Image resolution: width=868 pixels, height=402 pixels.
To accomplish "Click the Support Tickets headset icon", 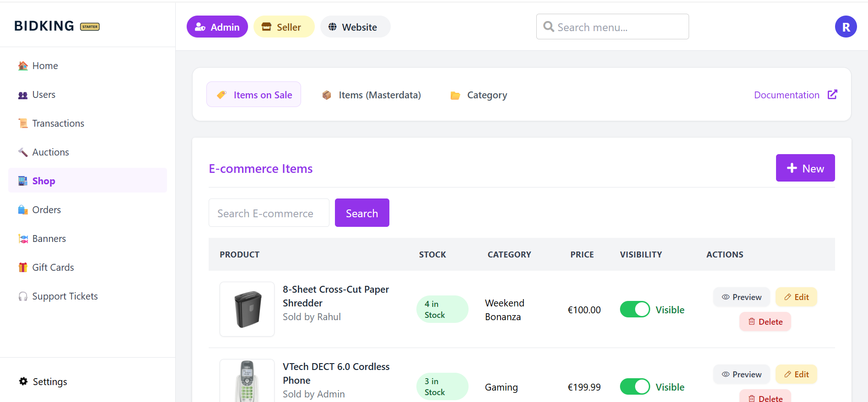I will pyautogui.click(x=23, y=296).
